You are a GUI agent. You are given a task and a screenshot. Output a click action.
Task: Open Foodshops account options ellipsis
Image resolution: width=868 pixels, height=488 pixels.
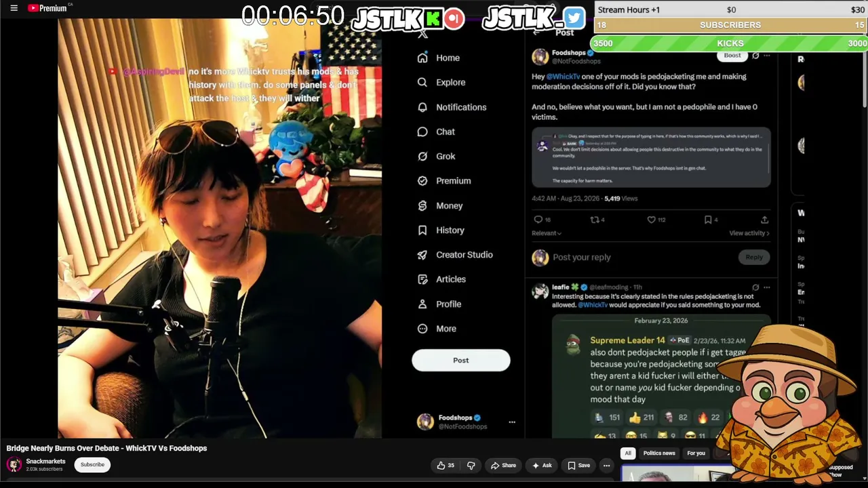tap(512, 422)
